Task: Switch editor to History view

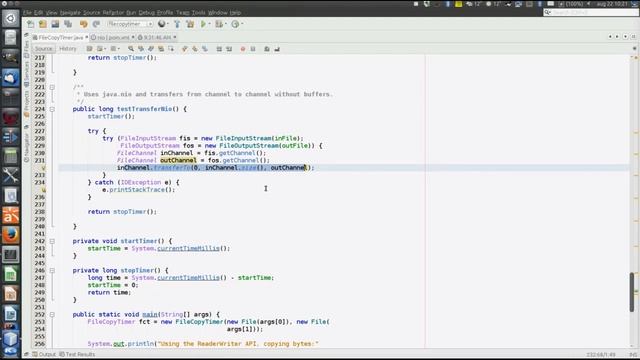Action: pyautogui.click(x=68, y=49)
